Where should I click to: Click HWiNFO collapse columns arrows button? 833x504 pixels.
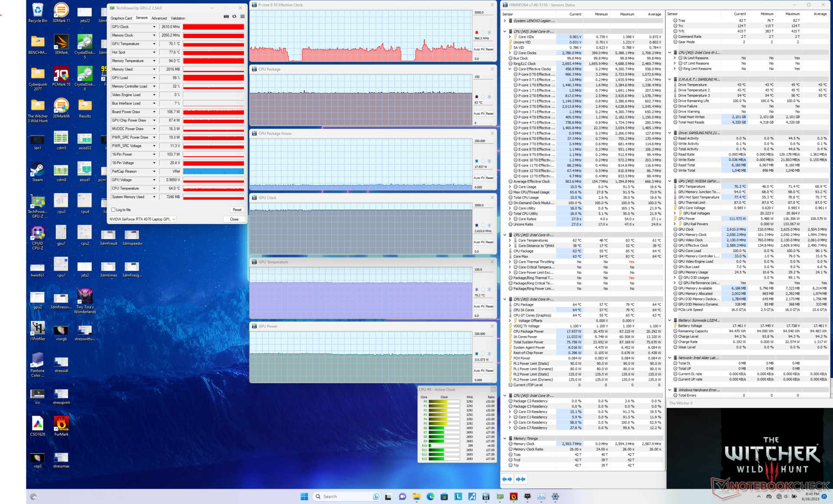point(521,479)
